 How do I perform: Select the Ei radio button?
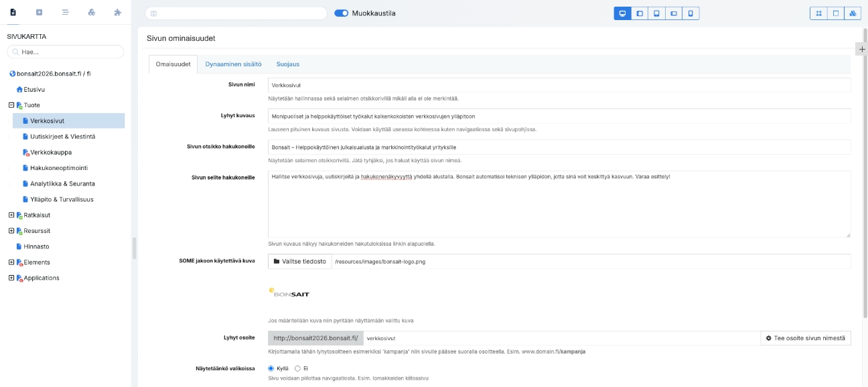[298, 368]
